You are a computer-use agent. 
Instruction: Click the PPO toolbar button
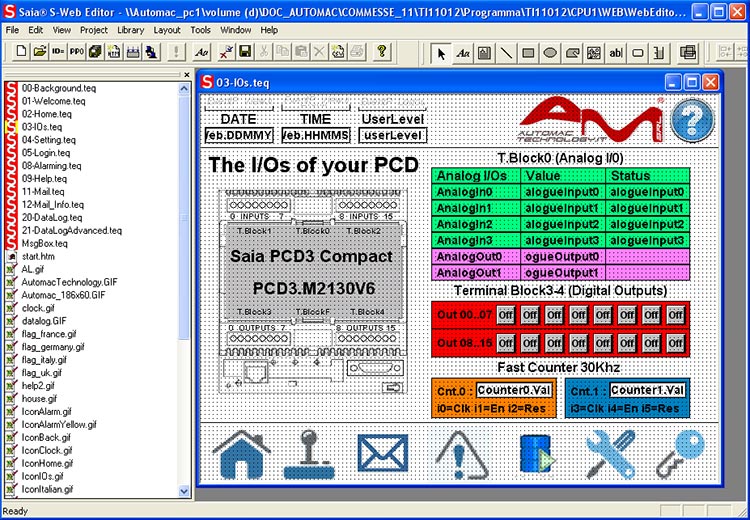tap(77, 51)
